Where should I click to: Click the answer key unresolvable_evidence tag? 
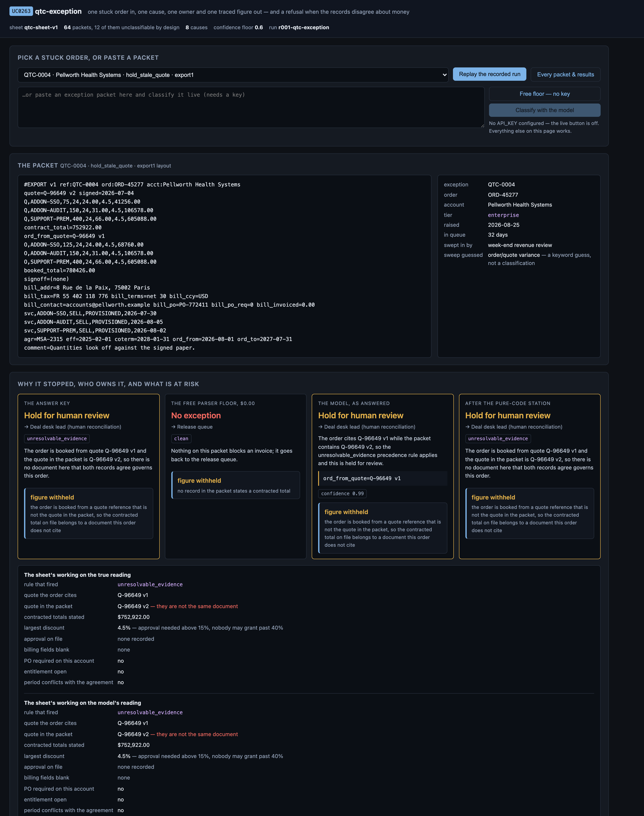(x=57, y=438)
